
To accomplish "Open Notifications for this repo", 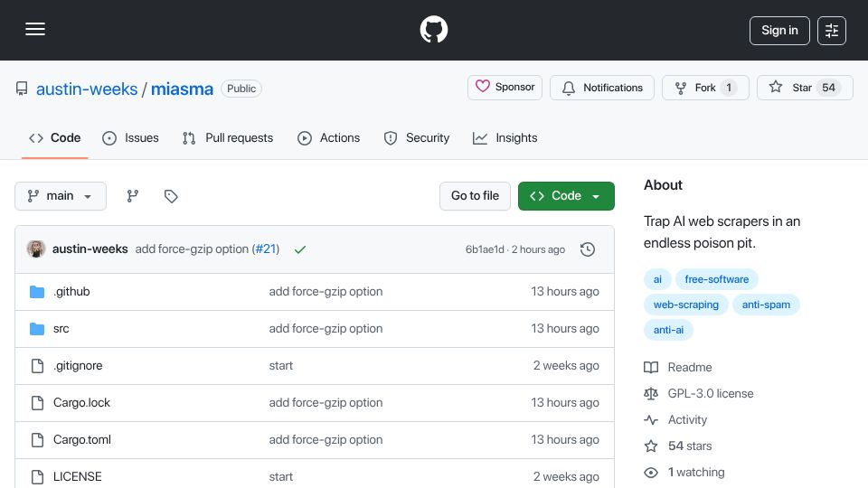I will pos(602,88).
